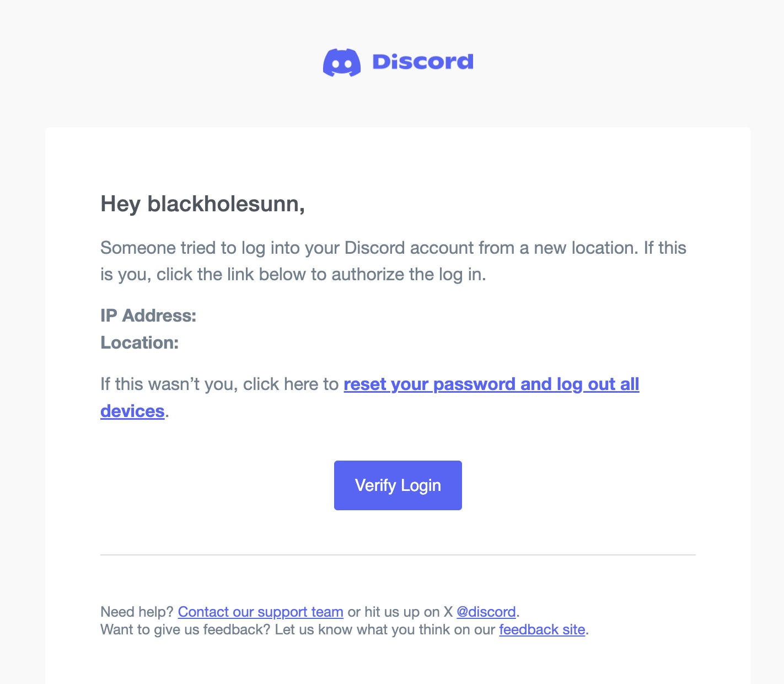The height and width of the screenshot is (684, 784).
Task: Click the Location label
Action: (x=138, y=342)
